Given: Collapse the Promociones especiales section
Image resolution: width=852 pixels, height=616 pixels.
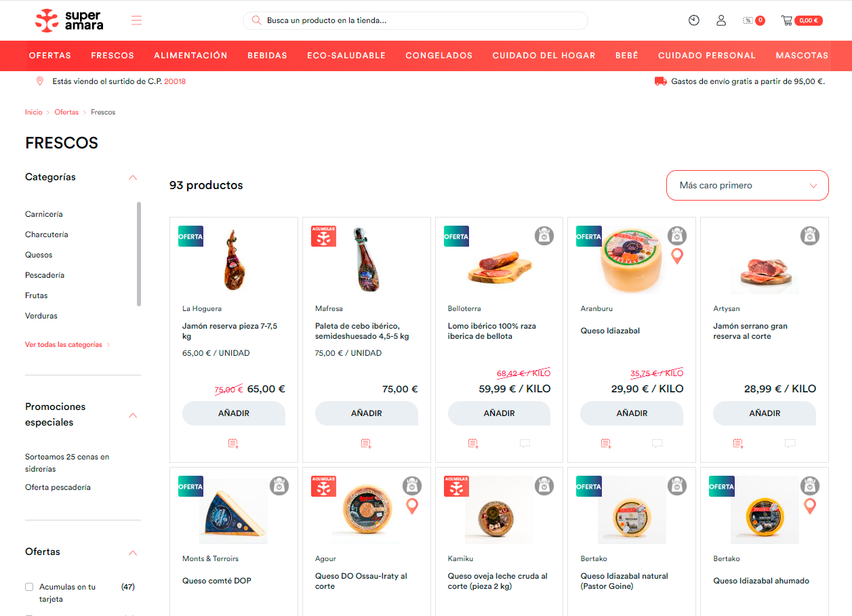Looking at the screenshot, I should click(133, 415).
